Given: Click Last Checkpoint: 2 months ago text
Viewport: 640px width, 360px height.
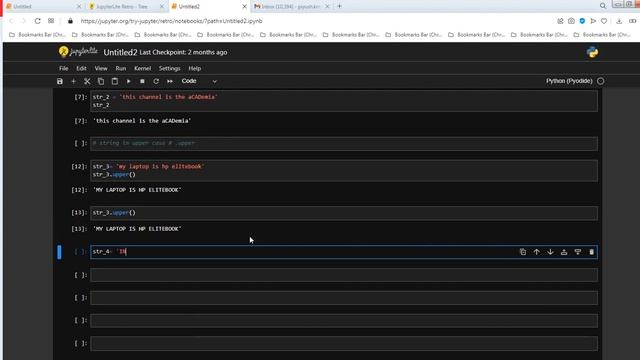Looking at the screenshot, I should (183, 52).
